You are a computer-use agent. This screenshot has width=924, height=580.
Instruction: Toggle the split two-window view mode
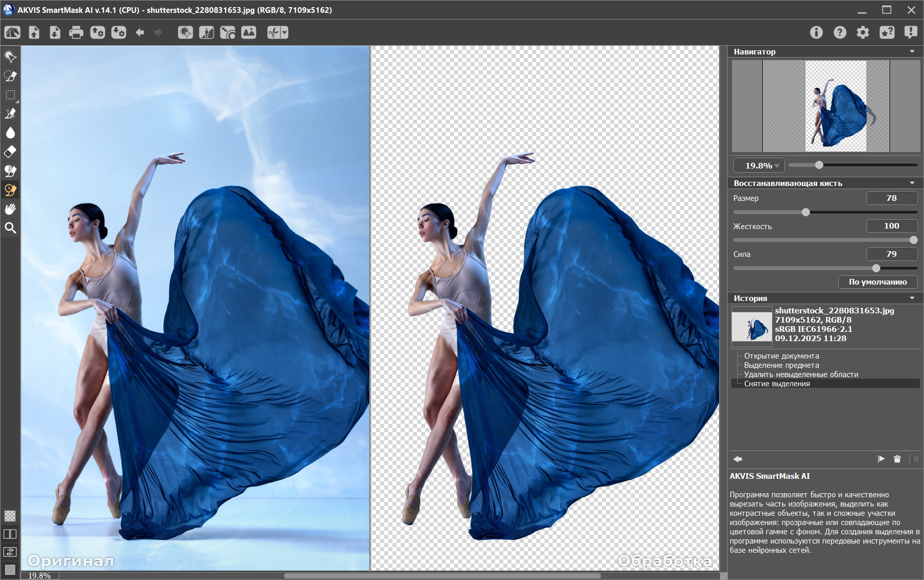10,534
